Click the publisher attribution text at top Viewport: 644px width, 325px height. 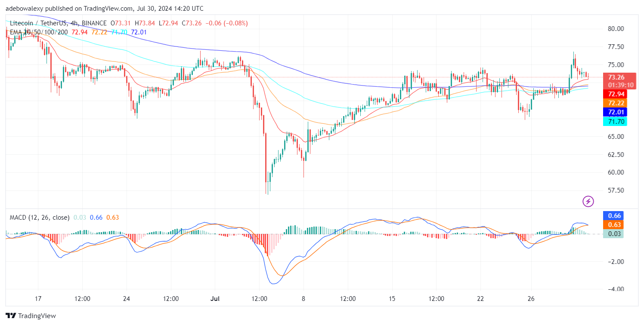pos(105,8)
